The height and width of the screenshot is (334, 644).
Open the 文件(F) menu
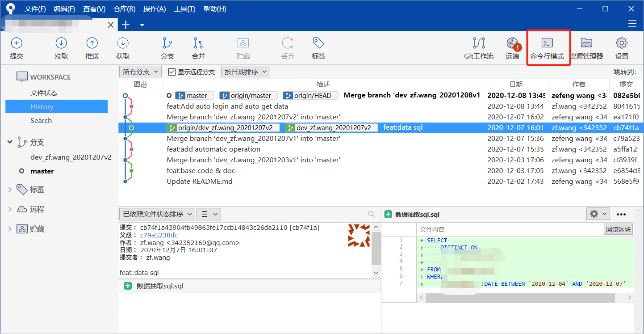[35, 9]
